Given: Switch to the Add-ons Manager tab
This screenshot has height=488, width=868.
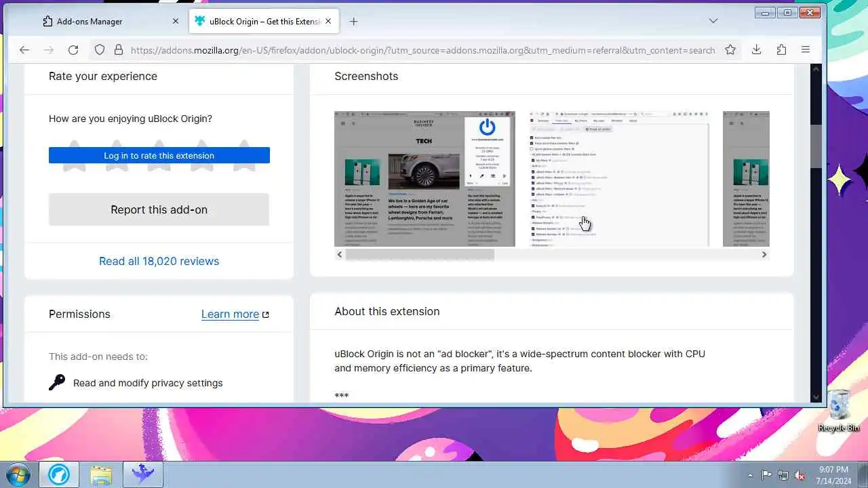Looking at the screenshot, I should click(108, 21).
